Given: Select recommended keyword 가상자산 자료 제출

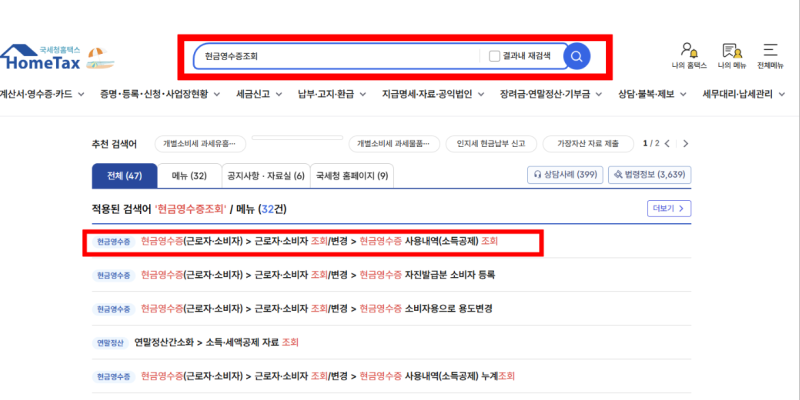Looking at the screenshot, I should [588, 144].
